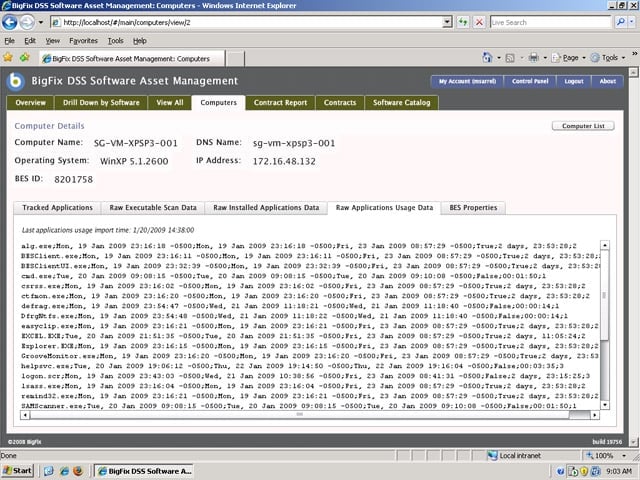Click the search magnifier icon
Screen dimensions: 640x480
click(621, 22)
